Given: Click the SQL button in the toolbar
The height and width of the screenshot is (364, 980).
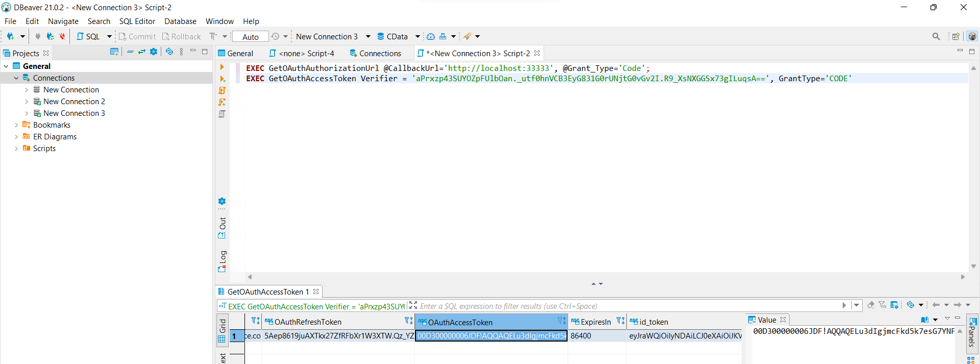Looking at the screenshot, I should coord(88,36).
